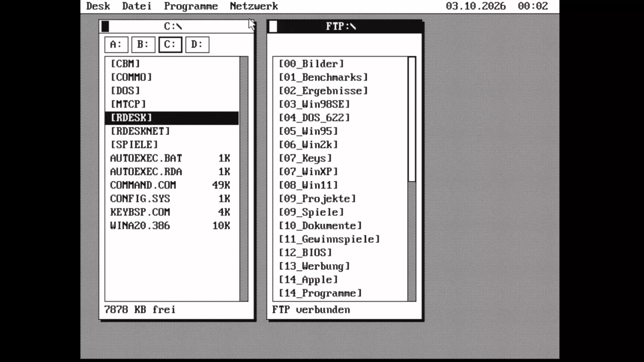644x362 pixels.
Task: Open the Desk menu
Action: (98, 6)
